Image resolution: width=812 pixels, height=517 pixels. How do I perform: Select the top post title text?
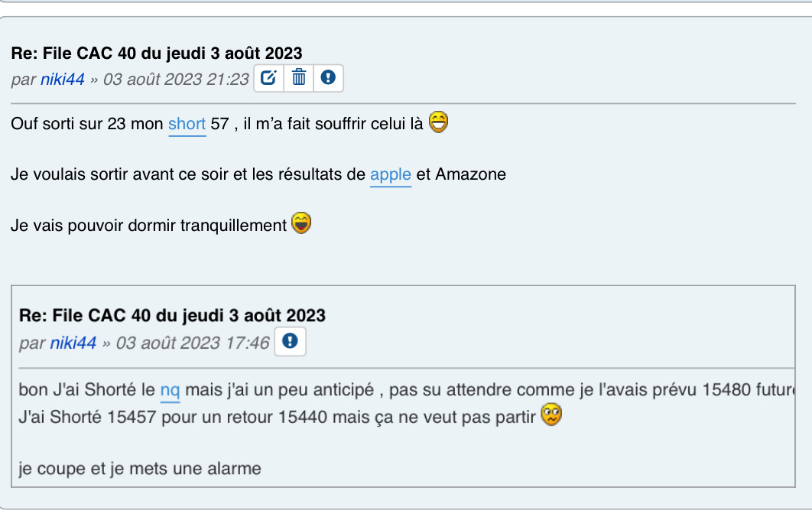(157, 54)
